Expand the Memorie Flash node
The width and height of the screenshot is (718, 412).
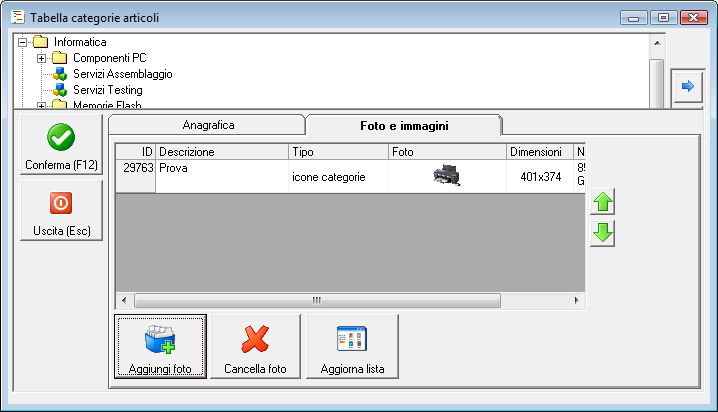click(41, 106)
